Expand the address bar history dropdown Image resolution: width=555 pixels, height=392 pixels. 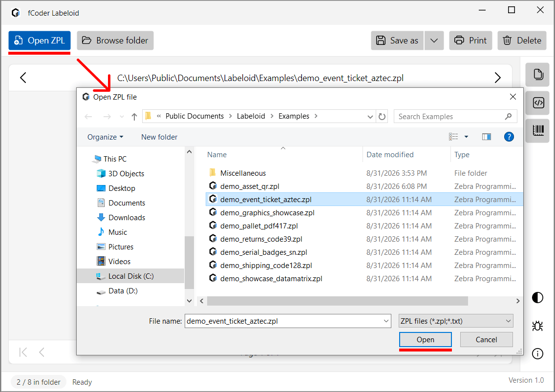click(370, 116)
